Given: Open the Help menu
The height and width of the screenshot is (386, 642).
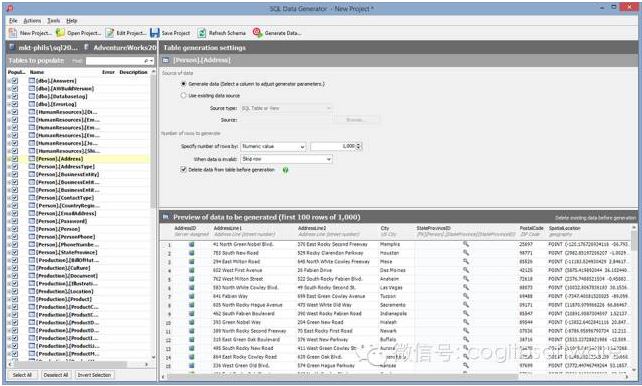Looking at the screenshot, I should [72, 20].
